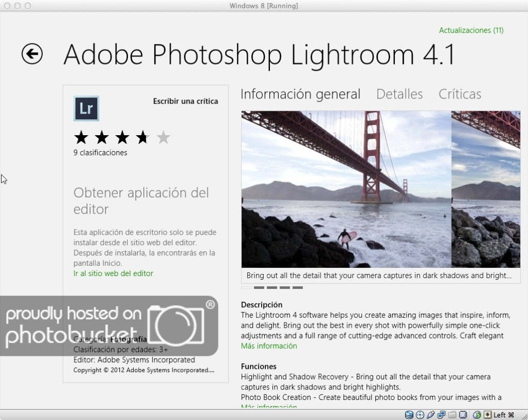This screenshot has height=420, width=528.
Task: Click the host key capture arrow icon
Action: pos(487,415)
